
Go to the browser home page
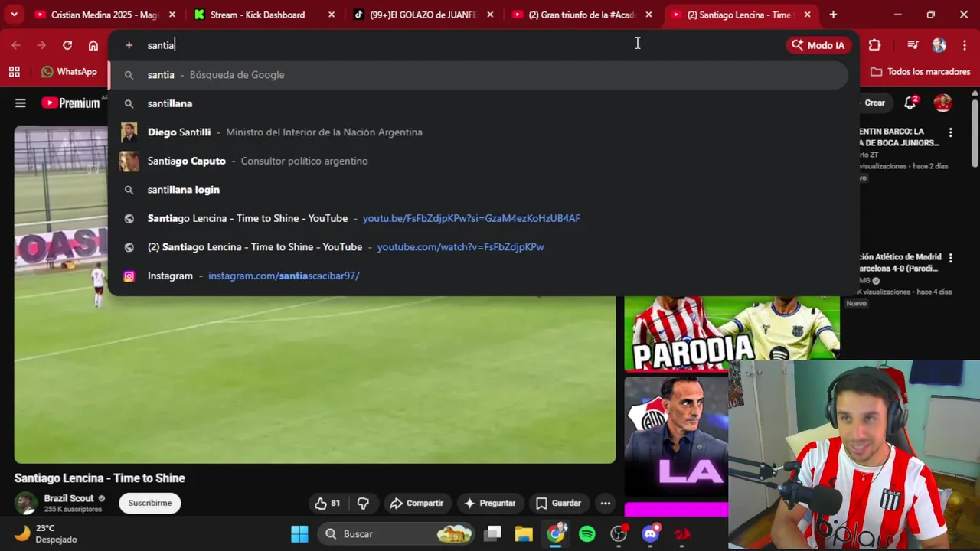(93, 45)
